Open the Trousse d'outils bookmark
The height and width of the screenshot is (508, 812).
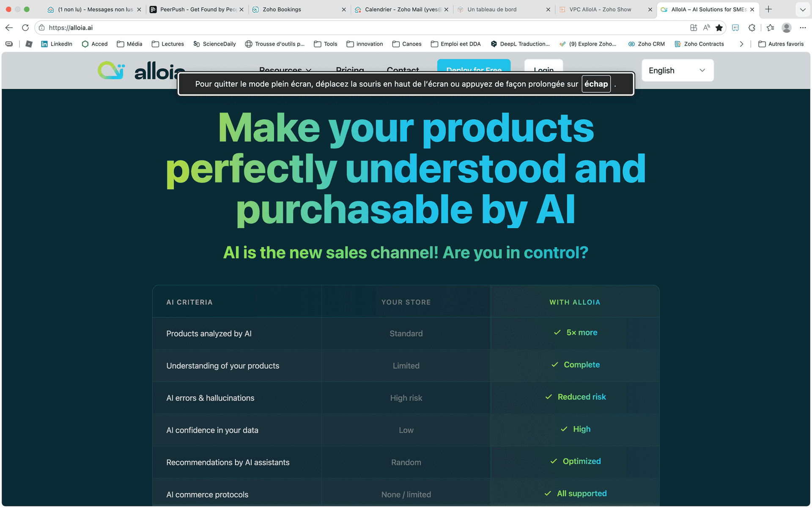[275, 44]
